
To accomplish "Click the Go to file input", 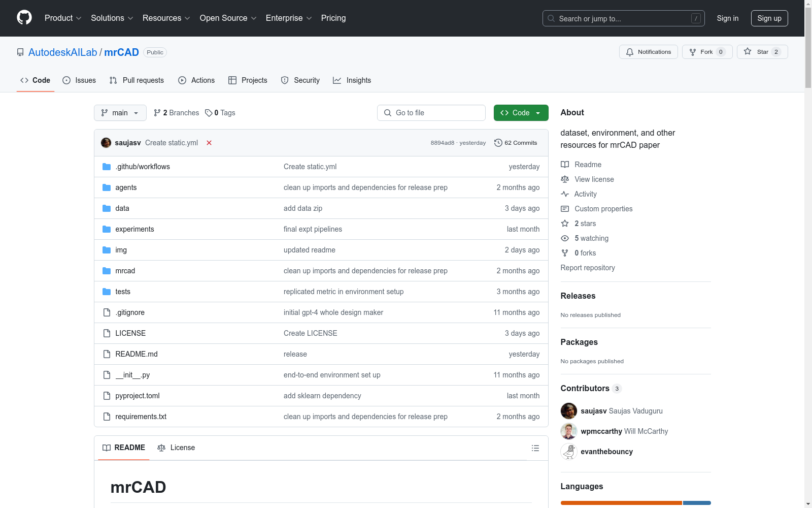I will (x=431, y=113).
